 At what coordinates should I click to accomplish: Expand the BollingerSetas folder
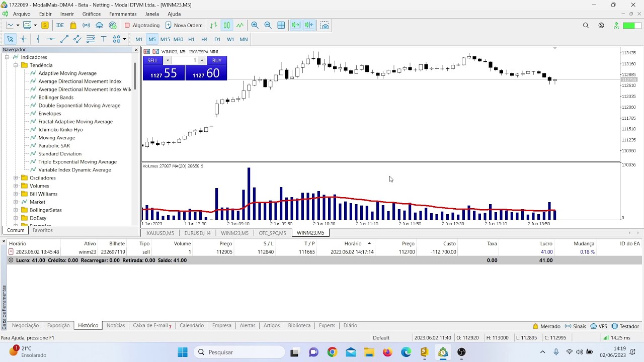pyautogui.click(x=16, y=210)
